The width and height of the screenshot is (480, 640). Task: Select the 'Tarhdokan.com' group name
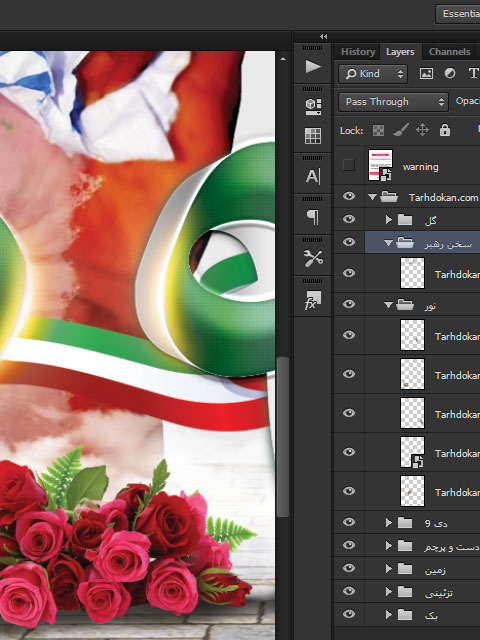pyautogui.click(x=443, y=198)
